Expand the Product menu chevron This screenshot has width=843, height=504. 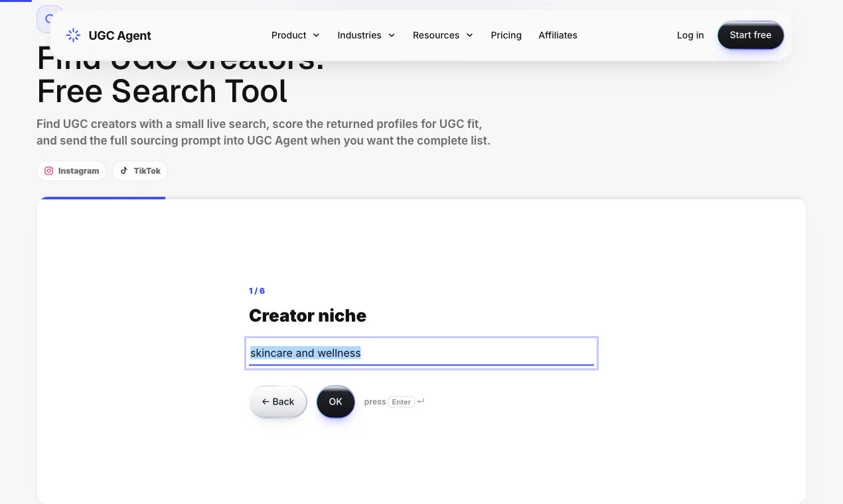tap(316, 35)
